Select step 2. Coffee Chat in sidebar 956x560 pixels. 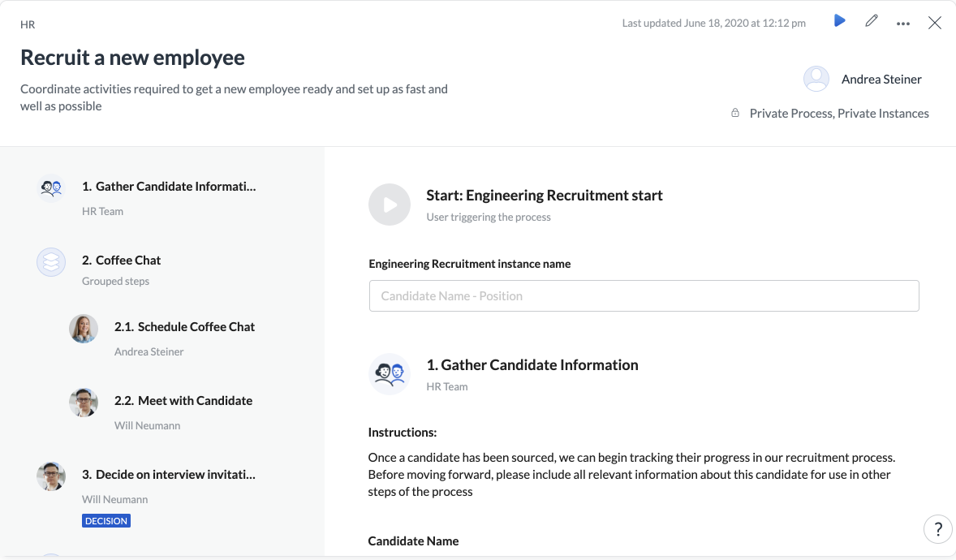[x=122, y=260]
